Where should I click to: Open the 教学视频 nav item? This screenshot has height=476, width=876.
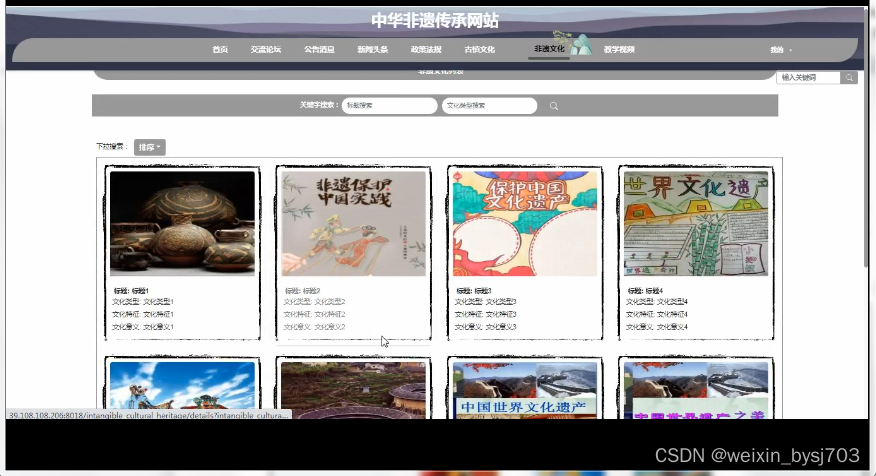click(619, 50)
